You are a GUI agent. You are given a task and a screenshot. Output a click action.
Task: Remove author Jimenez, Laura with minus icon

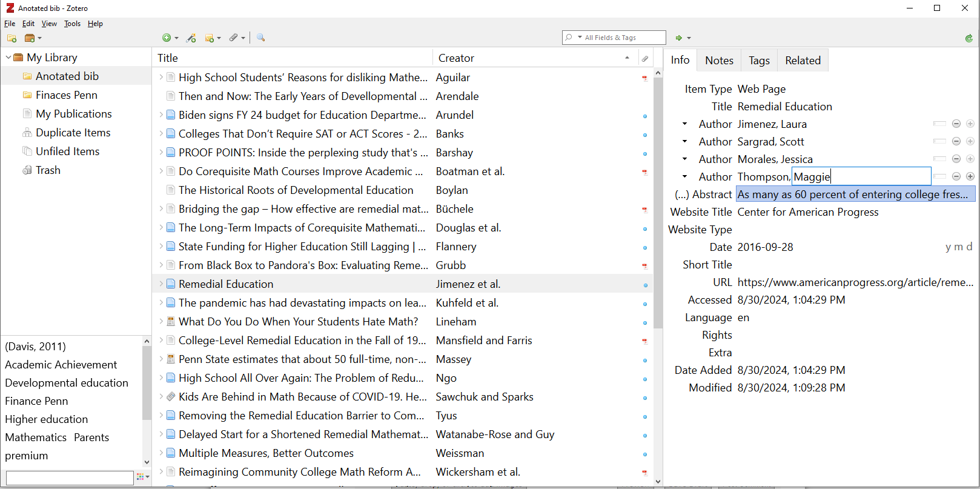[956, 124]
